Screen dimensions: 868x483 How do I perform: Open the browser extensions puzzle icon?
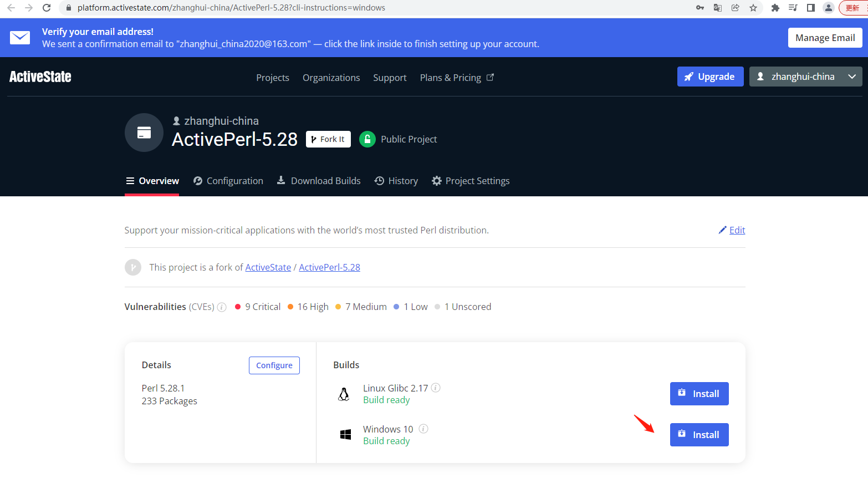tap(775, 8)
